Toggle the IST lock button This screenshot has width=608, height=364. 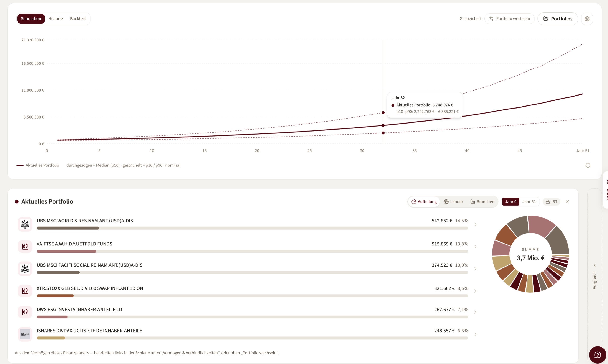551,202
